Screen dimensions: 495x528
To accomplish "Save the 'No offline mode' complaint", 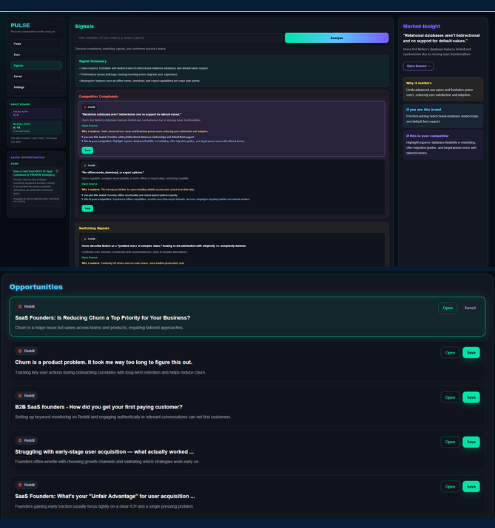I will (x=87, y=208).
